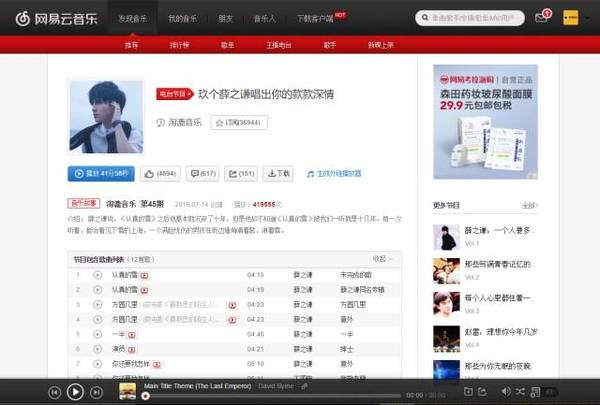Screen dimensions: 600x405
Task: Open the 音乐人 top navigation tab
Action: click(x=264, y=18)
